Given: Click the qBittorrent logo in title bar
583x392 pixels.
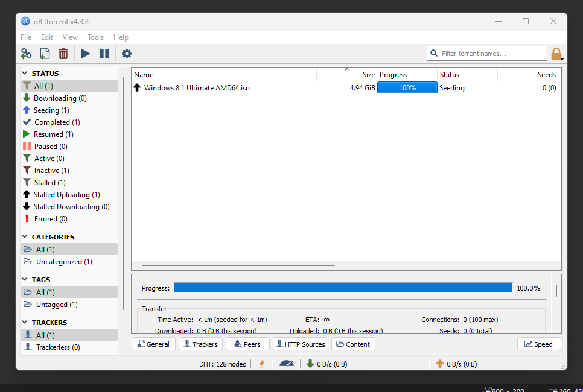Looking at the screenshot, I should (x=25, y=21).
